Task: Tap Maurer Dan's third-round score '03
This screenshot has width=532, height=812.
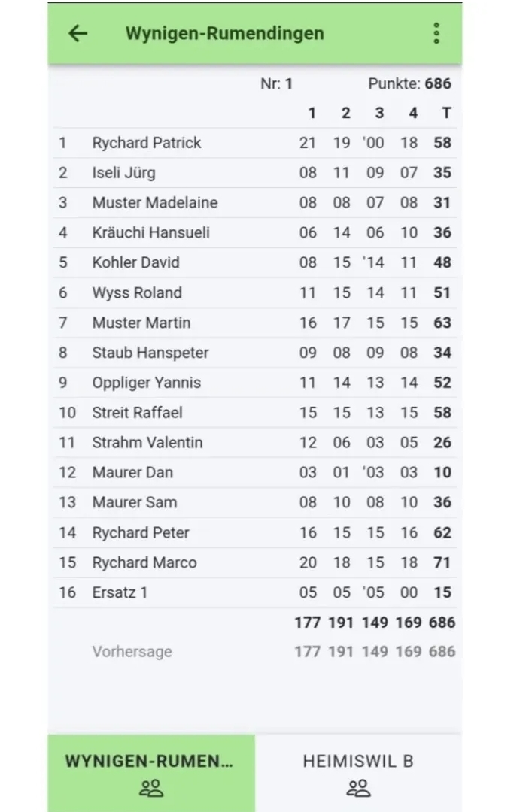Action: (x=373, y=473)
